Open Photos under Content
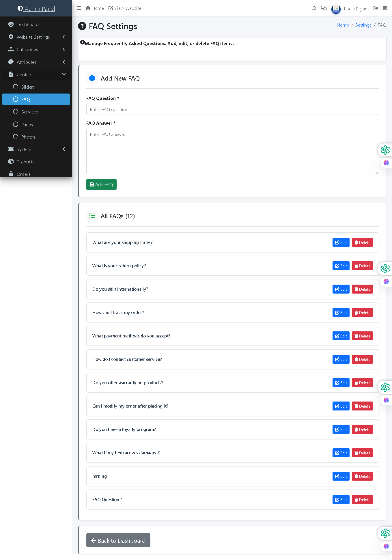The height and width of the screenshot is (560, 392). (36, 137)
